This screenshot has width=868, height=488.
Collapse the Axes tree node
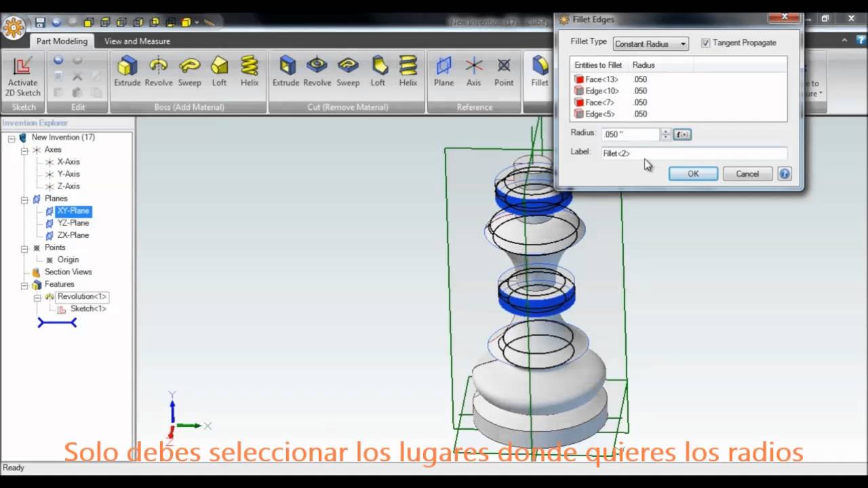(x=24, y=150)
